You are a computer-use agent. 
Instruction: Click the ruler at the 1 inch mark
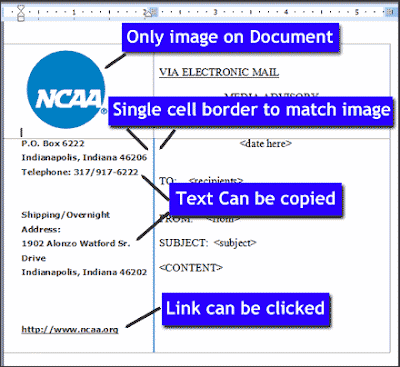(74, 12)
